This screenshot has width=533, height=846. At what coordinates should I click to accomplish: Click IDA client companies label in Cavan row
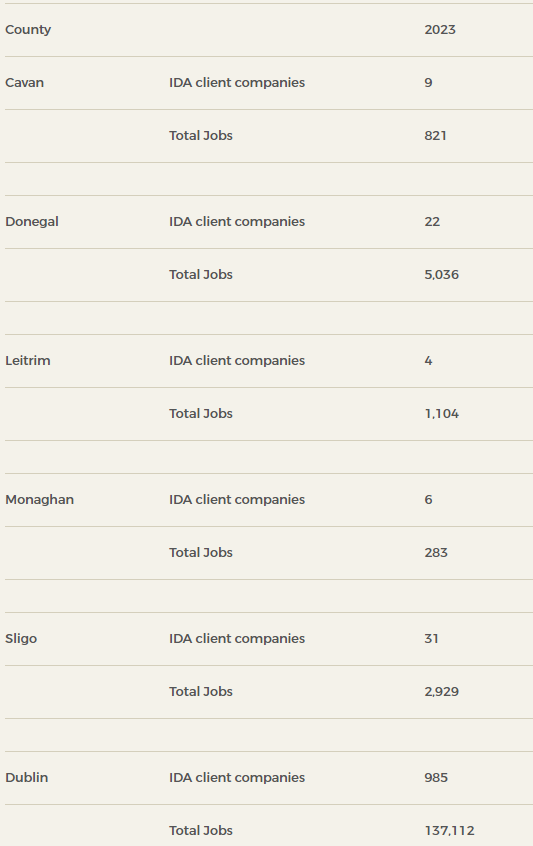237,83
